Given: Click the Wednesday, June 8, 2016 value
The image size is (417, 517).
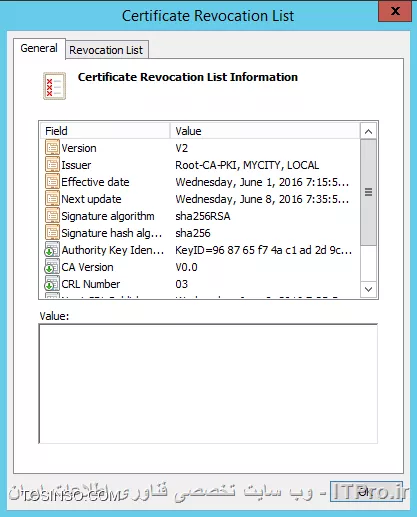Looking at the screenshot, I should (x=262, y=199).
